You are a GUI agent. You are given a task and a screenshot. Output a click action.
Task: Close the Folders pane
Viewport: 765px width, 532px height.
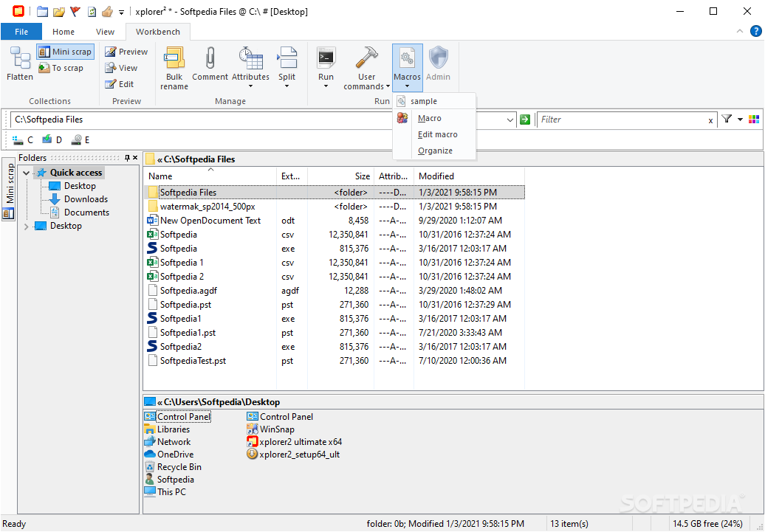point(135,157)
